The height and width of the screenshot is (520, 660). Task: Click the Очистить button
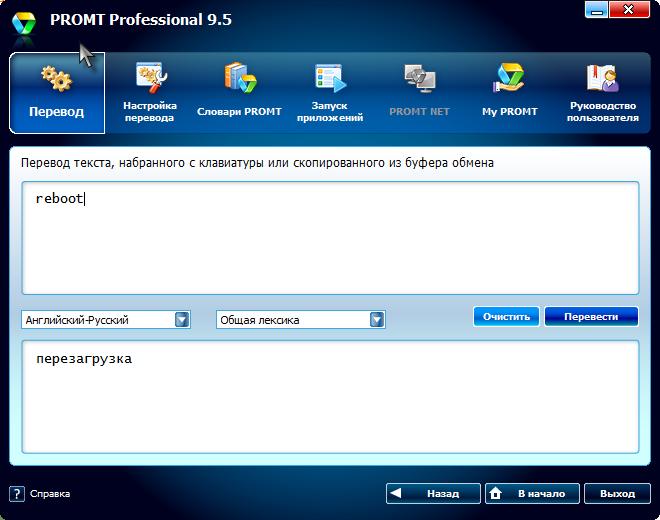[506, 317]
